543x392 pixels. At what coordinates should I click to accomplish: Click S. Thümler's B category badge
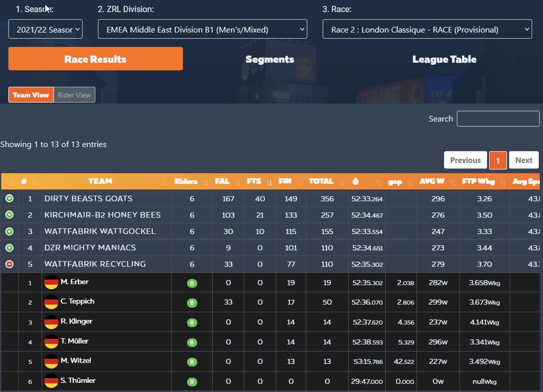[192, 382]
